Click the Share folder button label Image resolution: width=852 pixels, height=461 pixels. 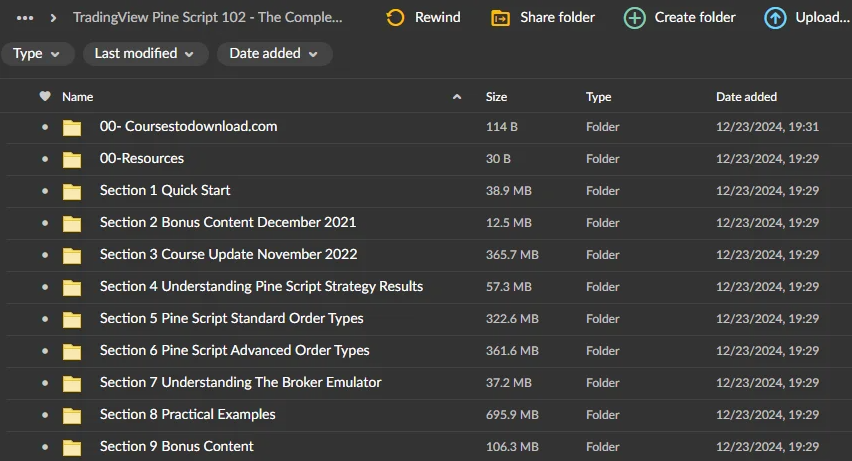pyautogui.click(x=557, y=17)
